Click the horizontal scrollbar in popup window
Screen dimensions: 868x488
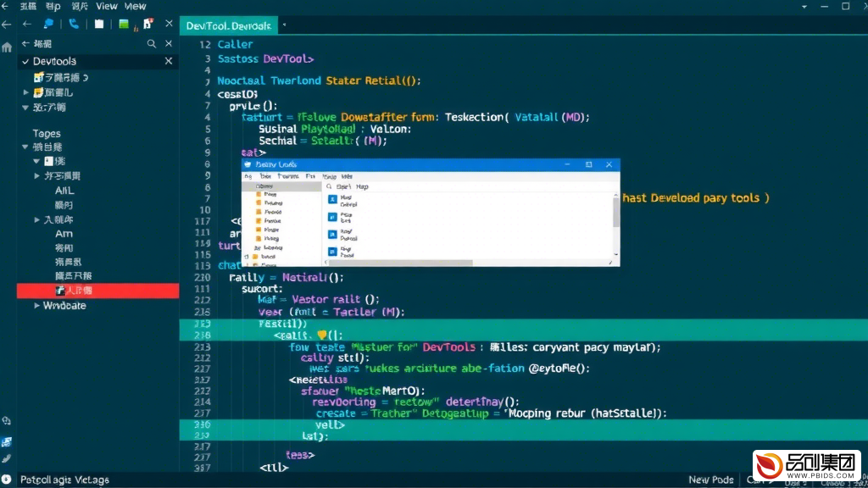coord(401,263)
